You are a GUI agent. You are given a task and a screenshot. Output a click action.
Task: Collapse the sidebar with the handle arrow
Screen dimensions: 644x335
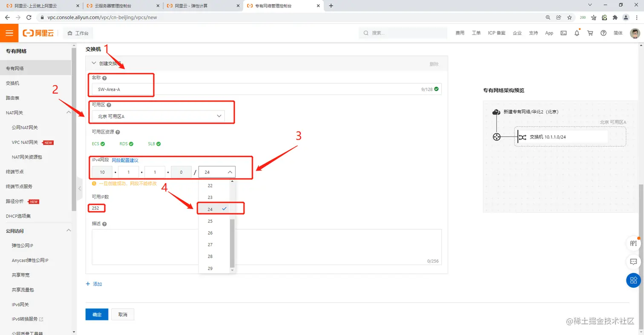pos(79,188)
